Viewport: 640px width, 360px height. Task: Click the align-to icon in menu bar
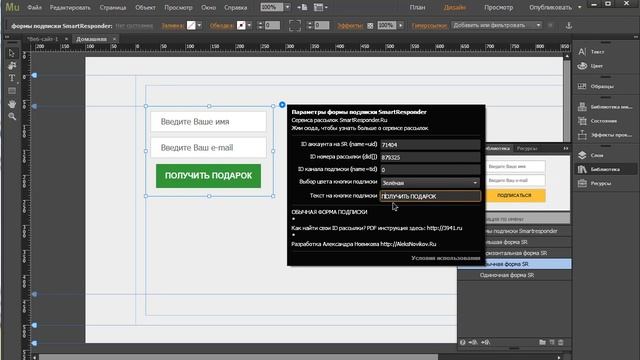(302, 7)
